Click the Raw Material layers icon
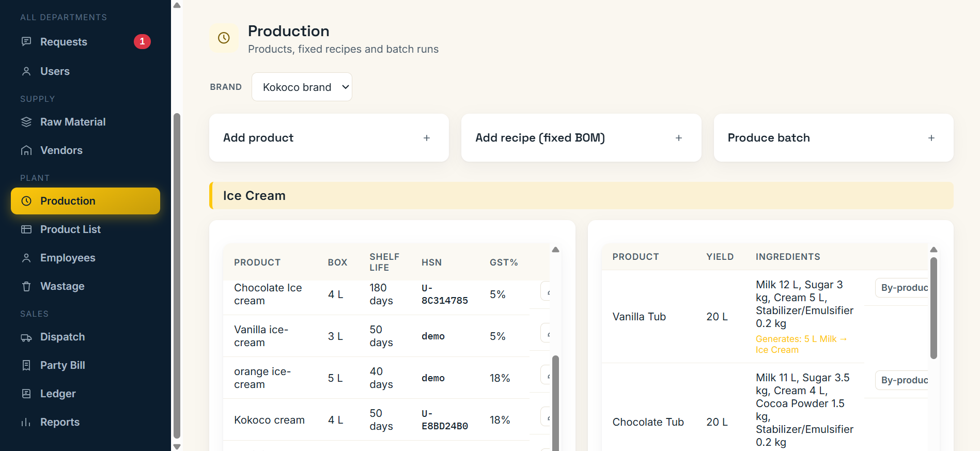This screenshot has width=980, height=451. tap(26, 122)
